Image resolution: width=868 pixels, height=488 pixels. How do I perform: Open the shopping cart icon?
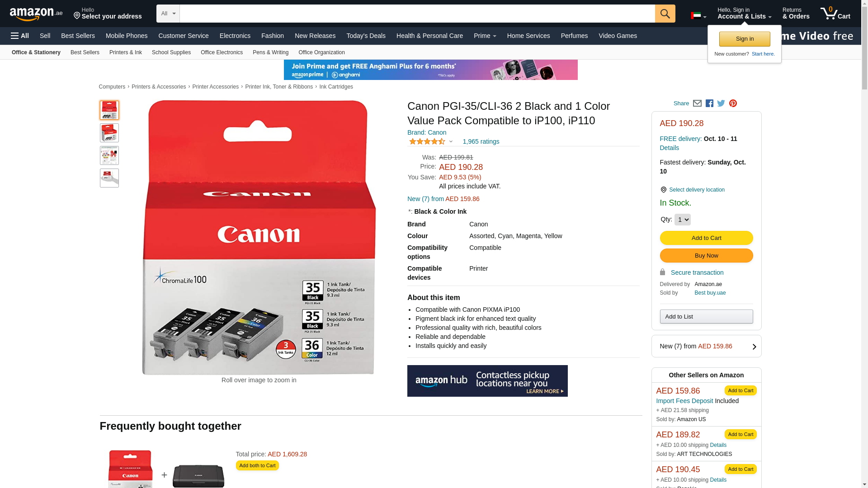[835, 13]
